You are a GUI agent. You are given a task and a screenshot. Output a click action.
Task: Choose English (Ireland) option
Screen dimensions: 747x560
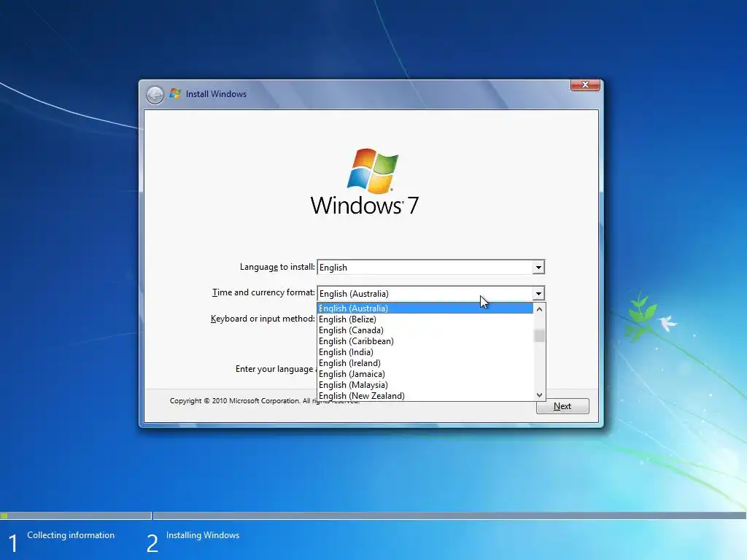pos(425,363)
